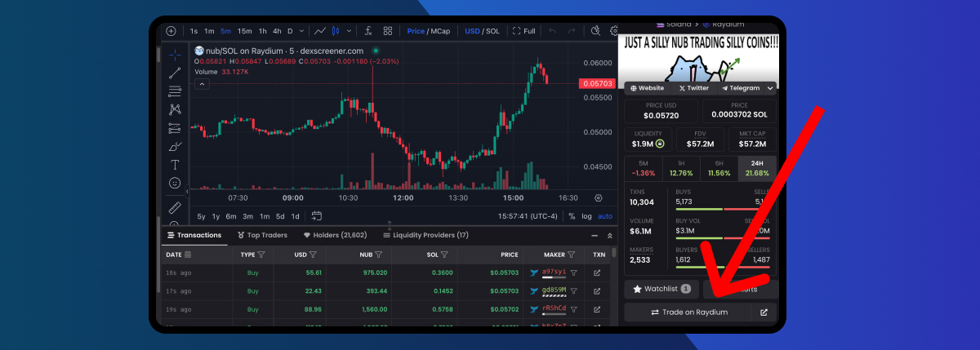The width and height of the screenshot is (980, 350).
Task: Select the 1H price change period
Action: click(x=680, y=167)
